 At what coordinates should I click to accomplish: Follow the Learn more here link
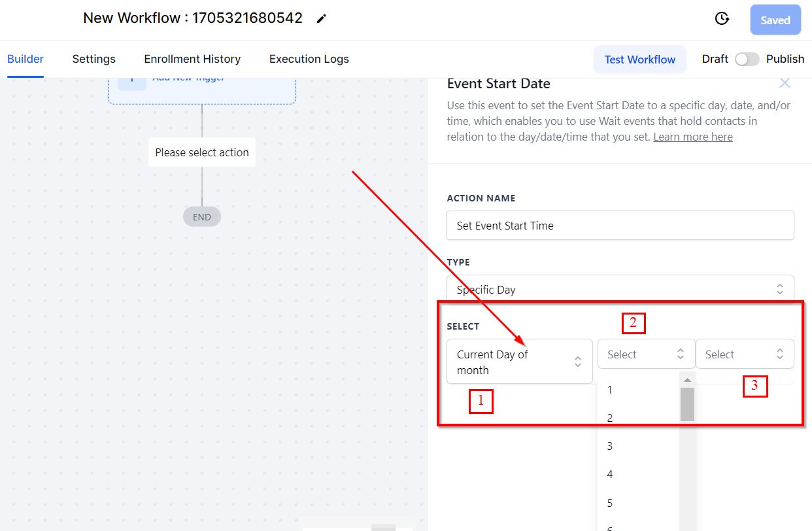[693, 137]
